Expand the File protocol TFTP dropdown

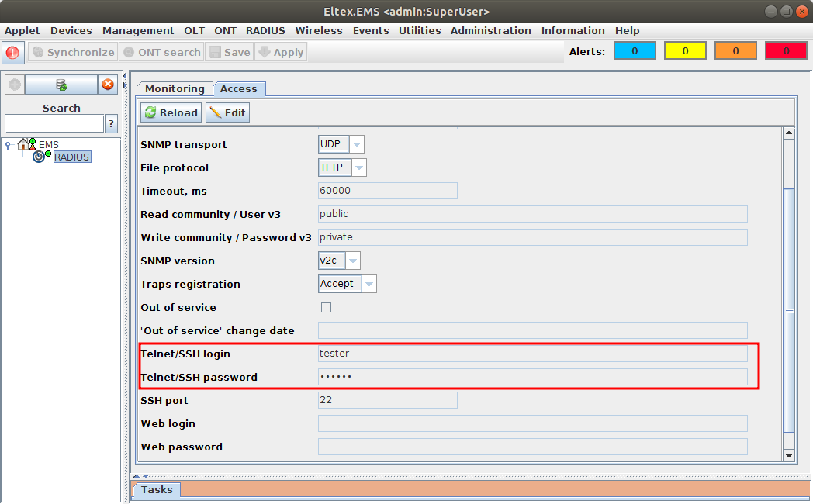pos(359,167)
